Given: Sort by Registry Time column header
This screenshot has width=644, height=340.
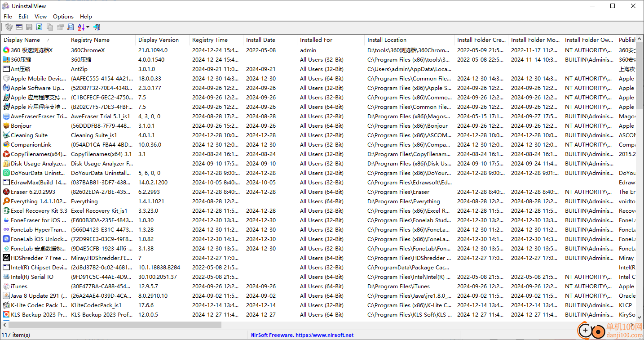Looking at the screenshot, I should tap(216, 40).
